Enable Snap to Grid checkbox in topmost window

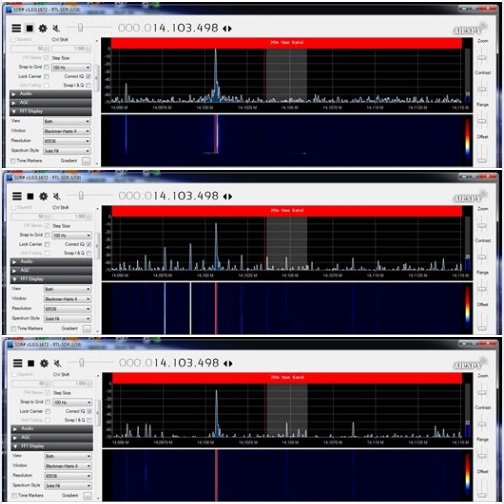point(47,67)
